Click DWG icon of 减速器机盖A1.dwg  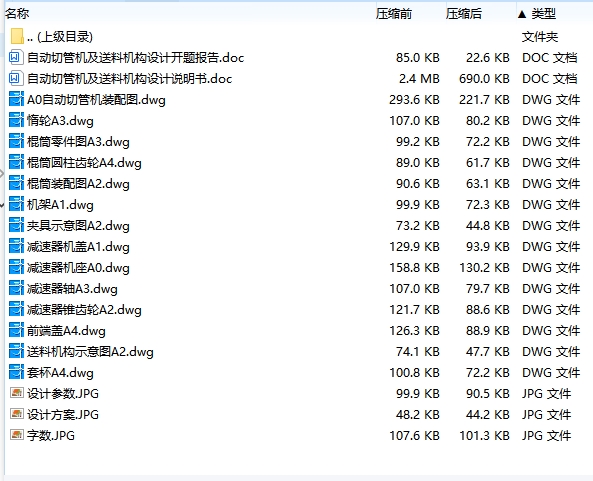pyautogui.click(x=16, y=247)
